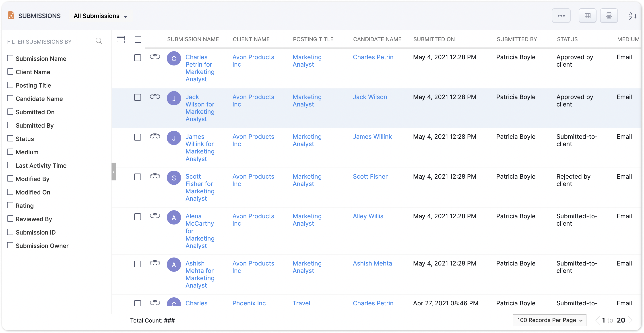Select the Charles Petrin Marketing Analyst row checkbox
644x333 pixels.
click(x=138, y=58)
